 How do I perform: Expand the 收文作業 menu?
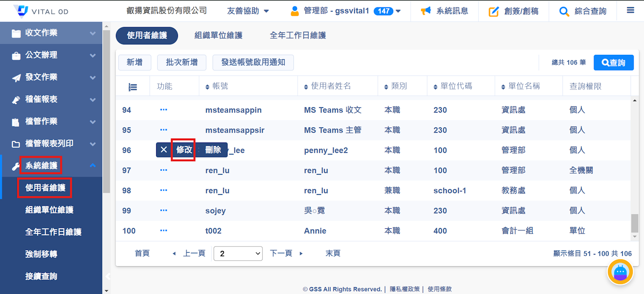(x=93, y=33)
